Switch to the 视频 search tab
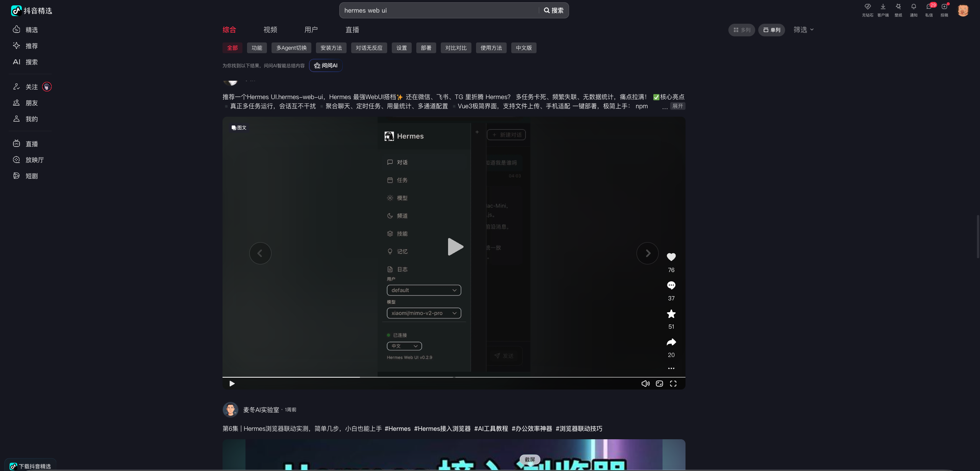This screenshot has height=471, width=980. (x=270, y=30)
